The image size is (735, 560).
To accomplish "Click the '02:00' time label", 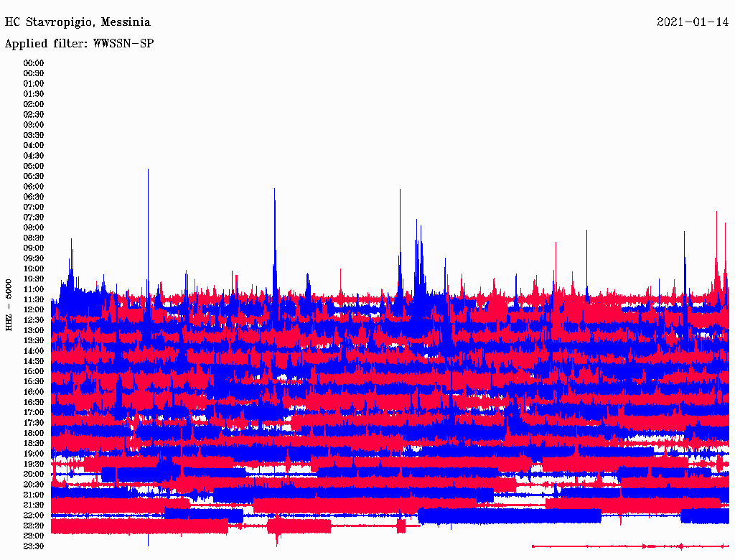I will tap(34, 105).
